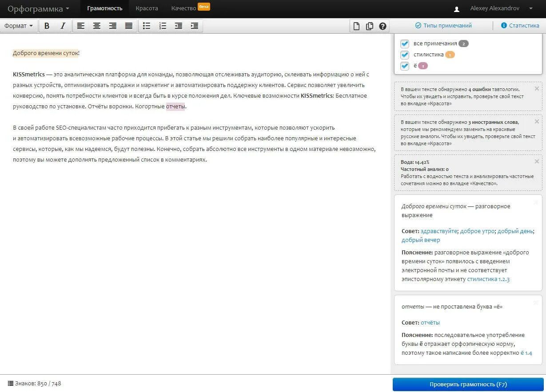Screen dimensions: 546x392
Task: Switch to the Грамотность tab
Action: [x=105, y=8]
